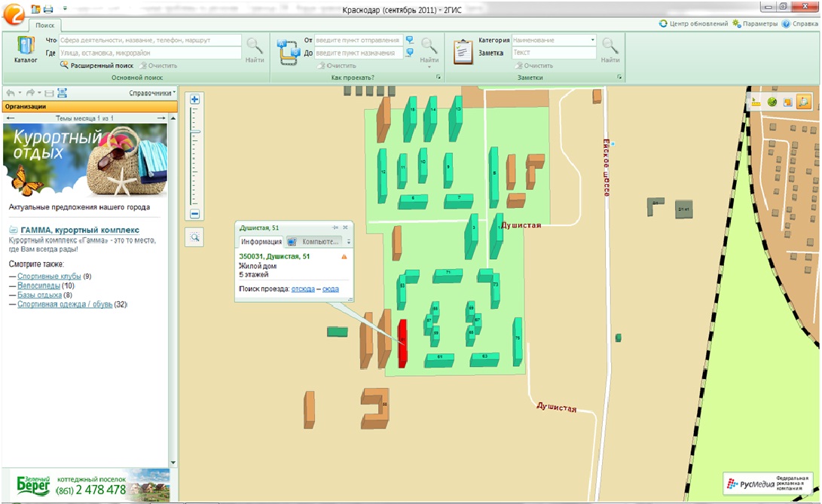Open the Каталог catalog icon

[25, 50]
